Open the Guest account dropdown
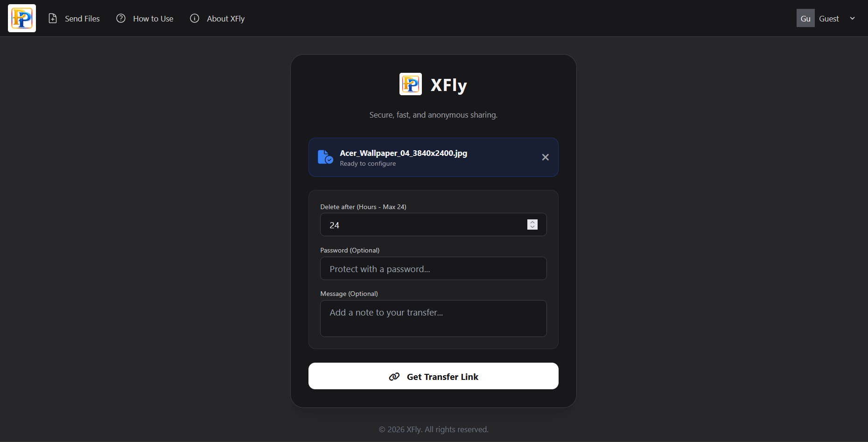 [853, 18]
